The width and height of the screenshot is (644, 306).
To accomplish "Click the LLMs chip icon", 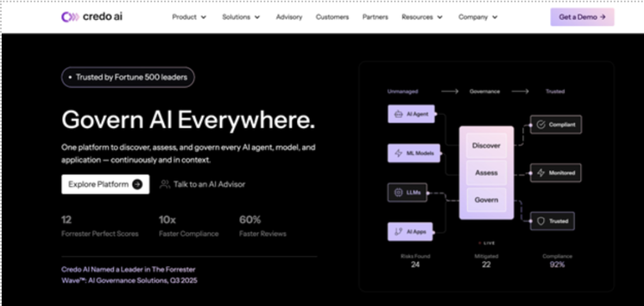I will click(x=398, y=193).
